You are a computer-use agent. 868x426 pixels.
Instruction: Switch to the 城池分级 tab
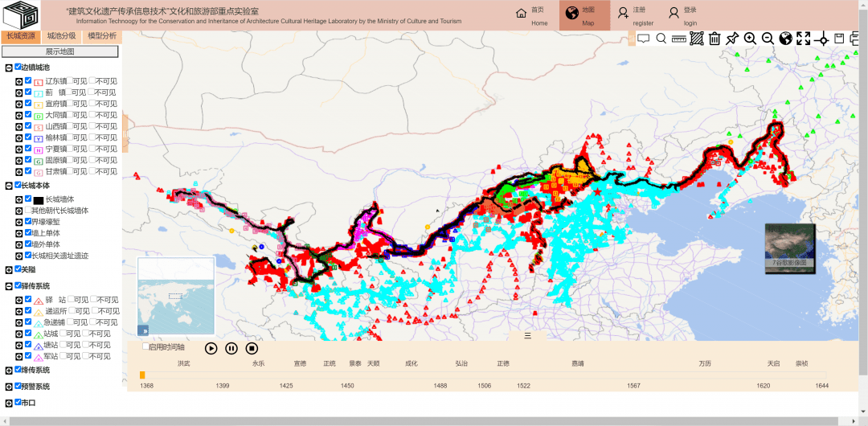61,36
